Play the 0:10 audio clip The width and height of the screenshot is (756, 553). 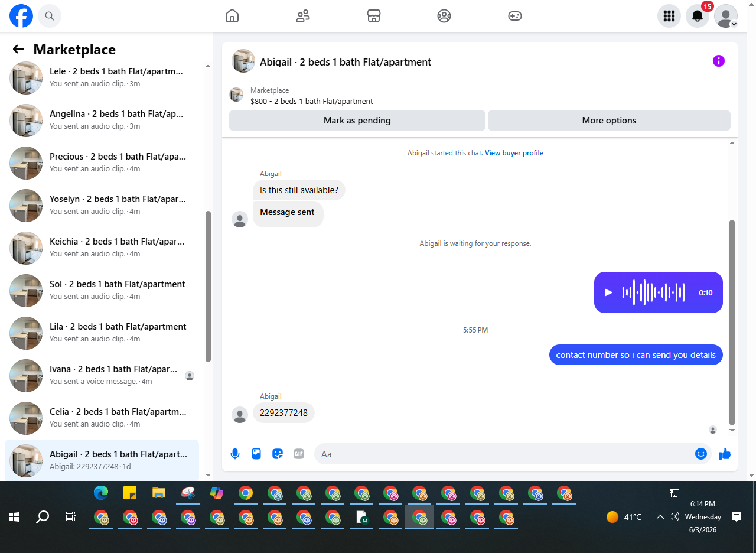point(608,292)
